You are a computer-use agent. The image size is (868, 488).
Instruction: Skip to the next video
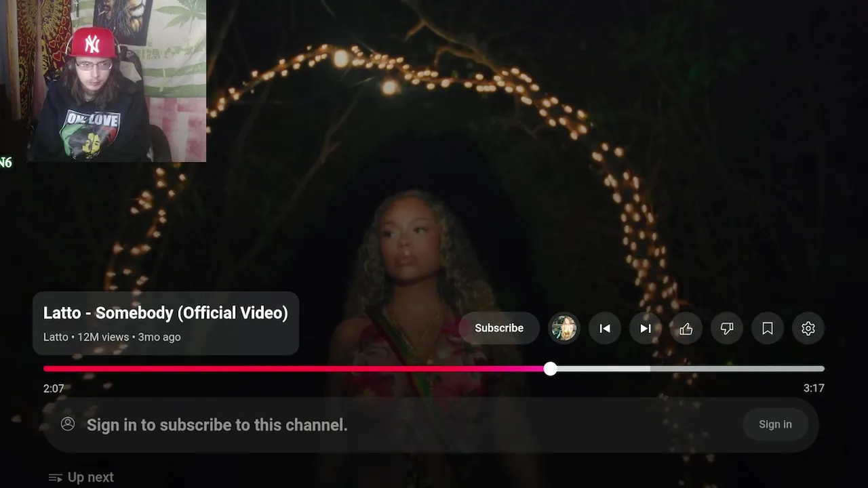646,328
